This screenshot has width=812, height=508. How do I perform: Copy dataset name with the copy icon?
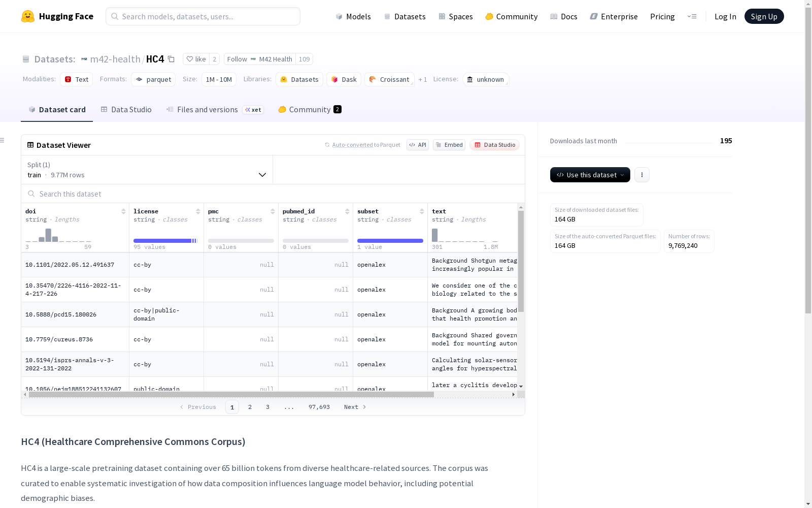172,59
